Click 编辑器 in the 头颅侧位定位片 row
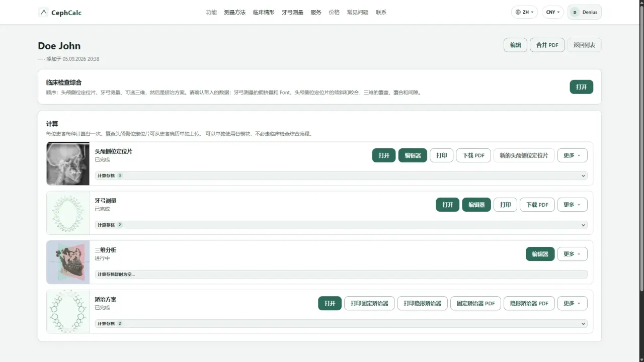 (x=413, y=155)
